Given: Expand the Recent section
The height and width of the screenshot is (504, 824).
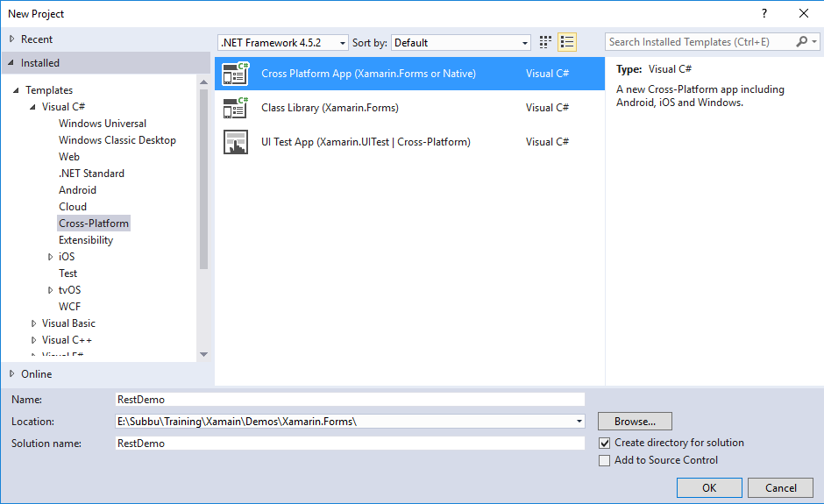Looking at the screenshot, I should coord(11,39).
